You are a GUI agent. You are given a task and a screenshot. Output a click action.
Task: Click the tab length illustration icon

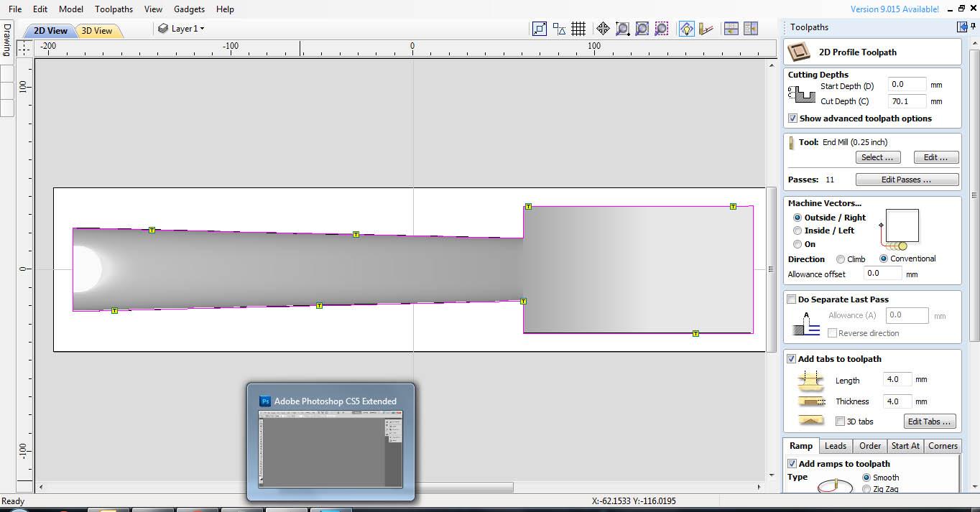810,380
